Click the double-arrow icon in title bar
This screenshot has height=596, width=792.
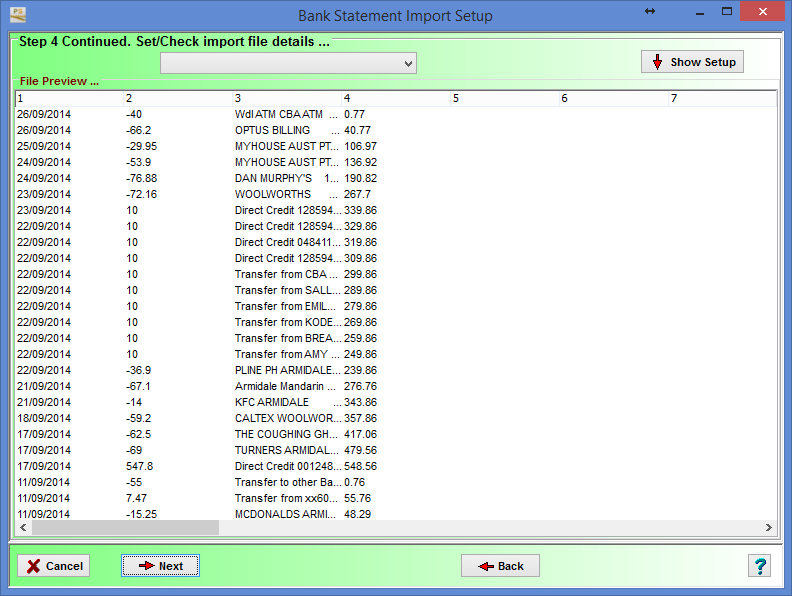click(650, 11)
